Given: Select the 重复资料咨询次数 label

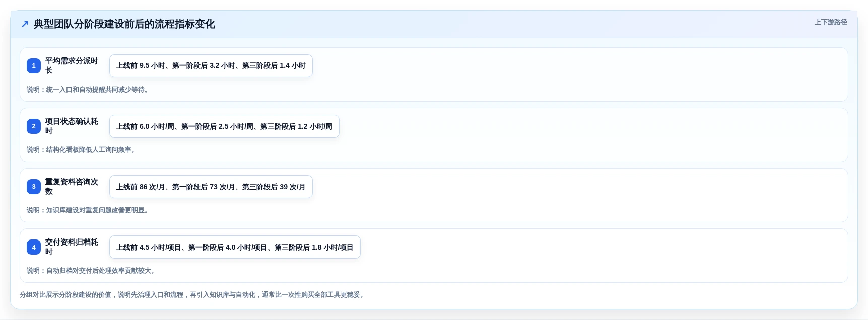Looking at the screenshot, I should [72, 187].
